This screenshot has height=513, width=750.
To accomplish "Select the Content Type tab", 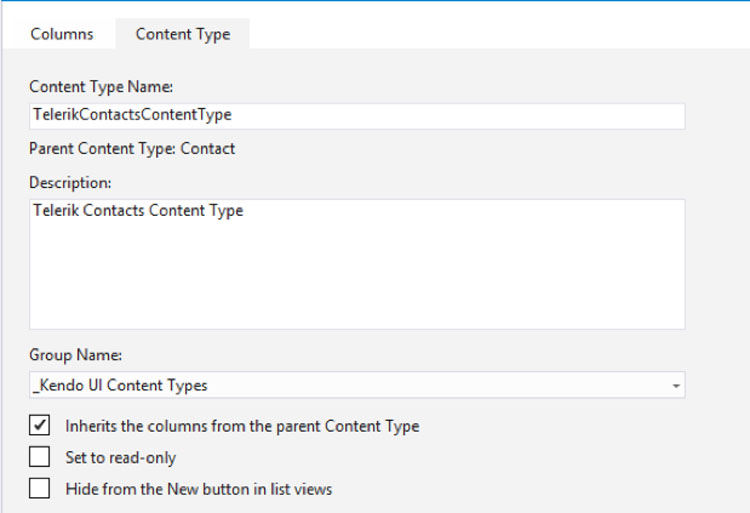I will point(183,34).
